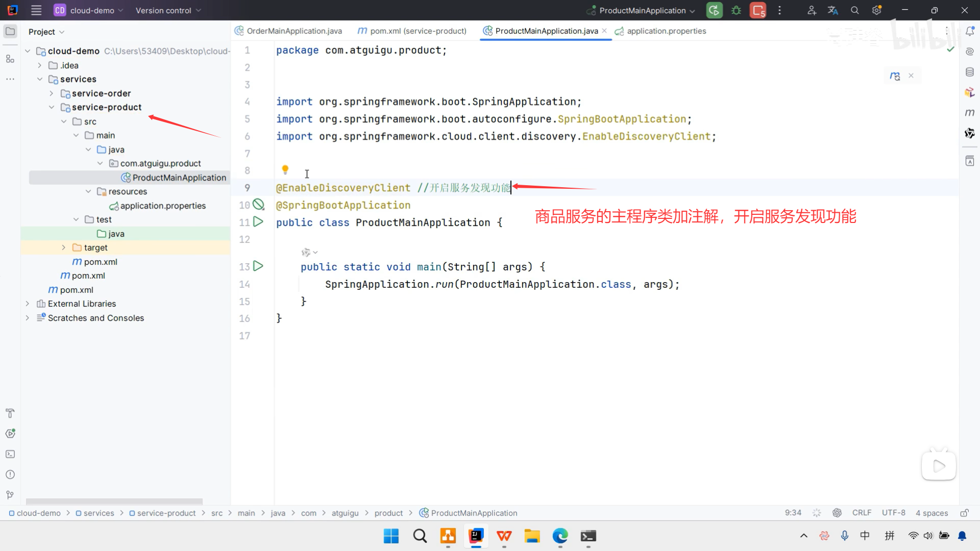The height and width of the screenshot is (551, 980).
Task: Toggle the Windows microphone tray icon
Action: [845, 536]
